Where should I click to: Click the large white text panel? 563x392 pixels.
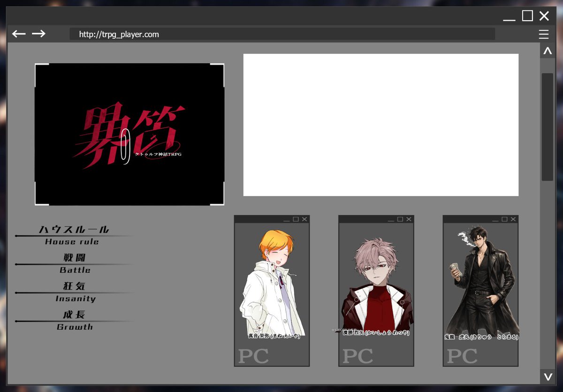point(381,125)
